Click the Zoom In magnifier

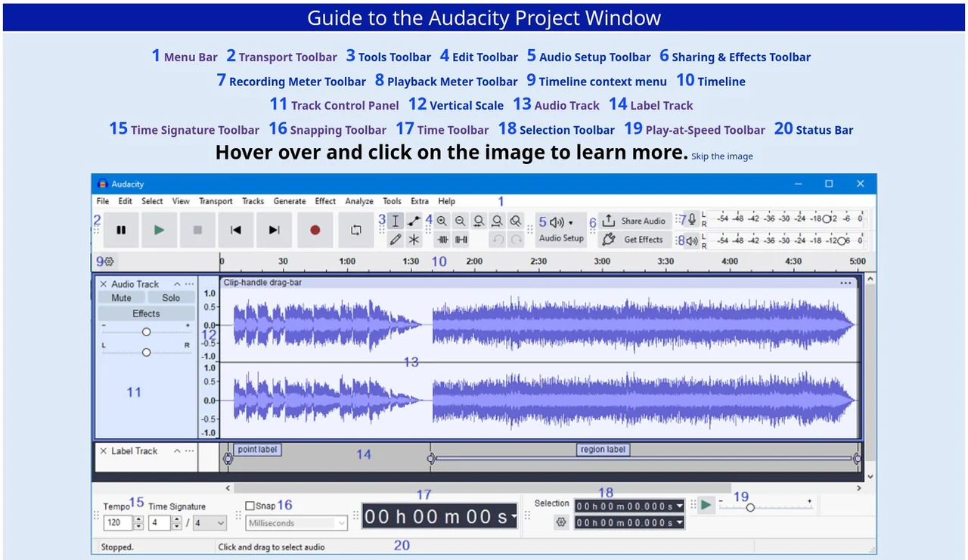(442, 221)
